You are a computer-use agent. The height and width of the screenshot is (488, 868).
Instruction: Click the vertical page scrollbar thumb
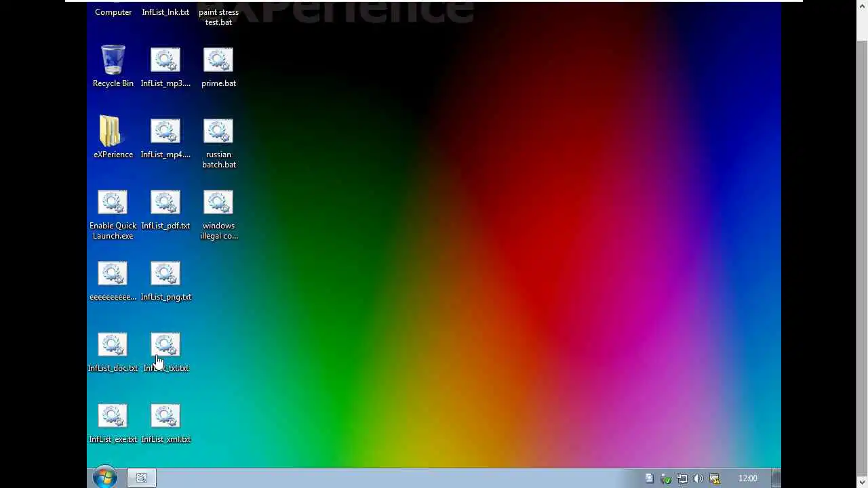tap(862, 257)
